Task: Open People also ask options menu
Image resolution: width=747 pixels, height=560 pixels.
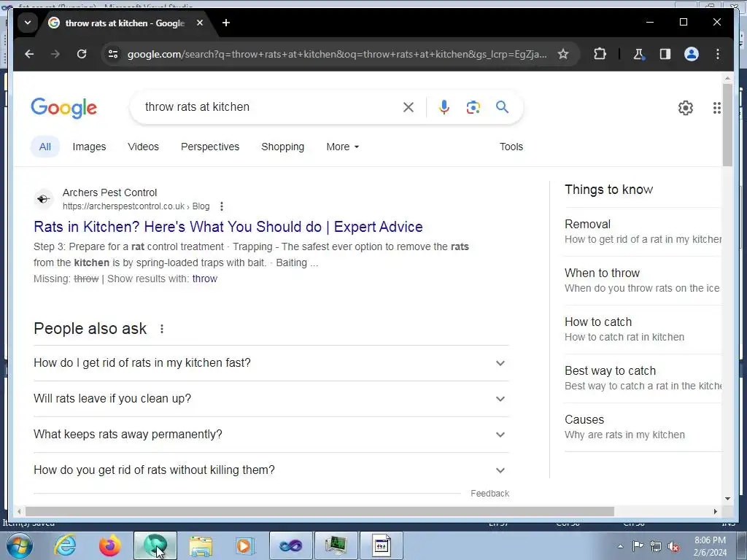Action: 162,329
